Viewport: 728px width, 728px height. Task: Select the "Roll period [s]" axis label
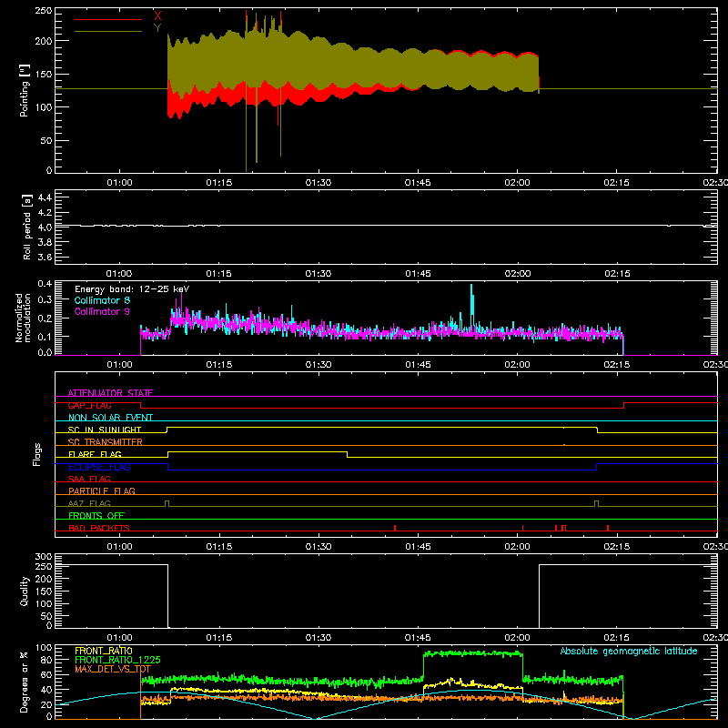coord(27,227)
